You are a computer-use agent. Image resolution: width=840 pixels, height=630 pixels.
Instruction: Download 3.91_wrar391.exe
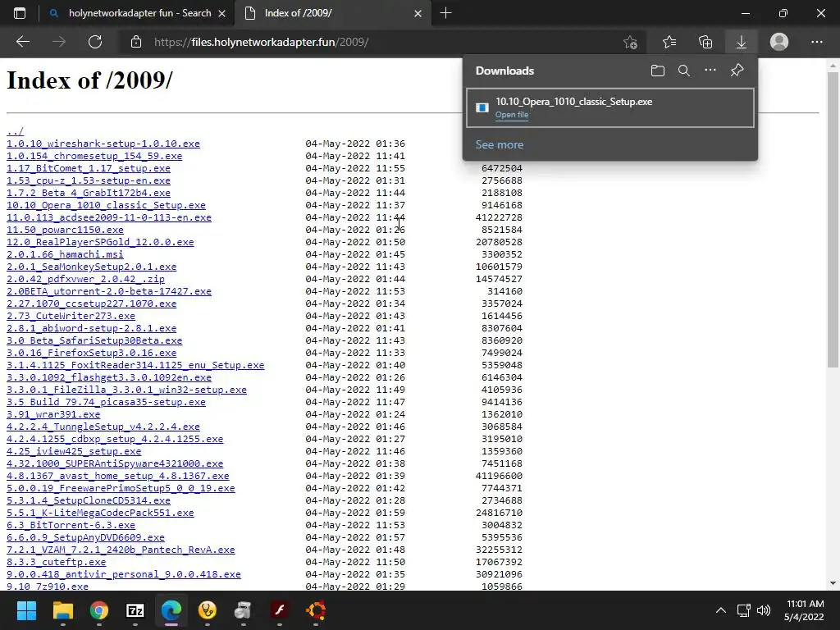(x=53, y=414)
